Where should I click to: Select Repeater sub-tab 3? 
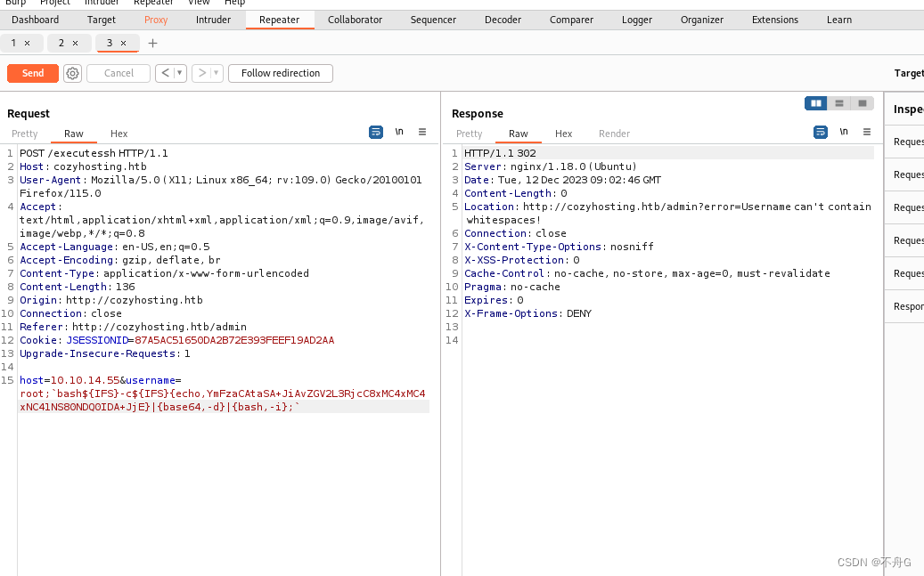pos(109,43)
